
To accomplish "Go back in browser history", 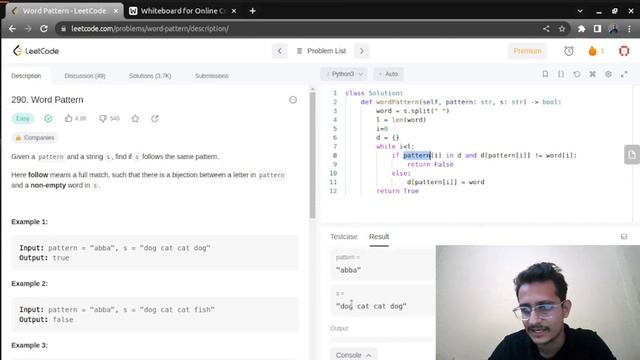I will click(12, 29).
